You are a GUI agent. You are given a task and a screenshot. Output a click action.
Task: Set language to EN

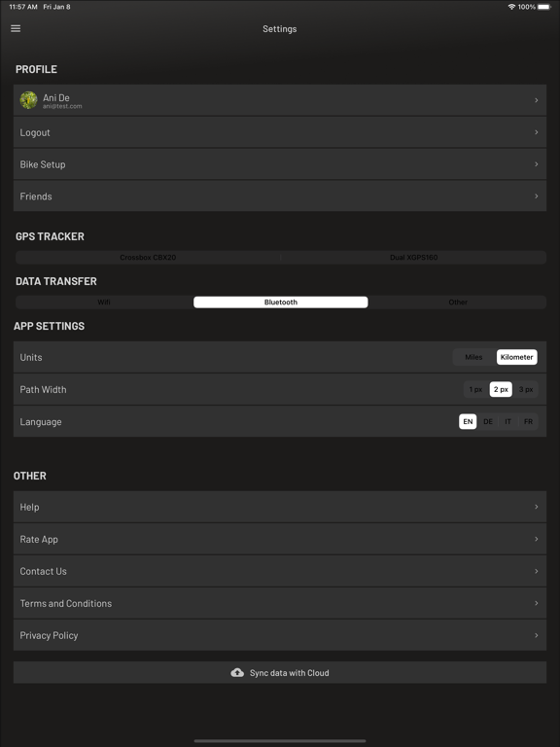coord(468,421)
